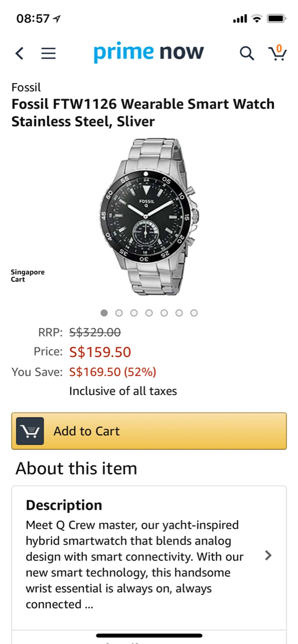Open the hamburger menu

(48, 53)
